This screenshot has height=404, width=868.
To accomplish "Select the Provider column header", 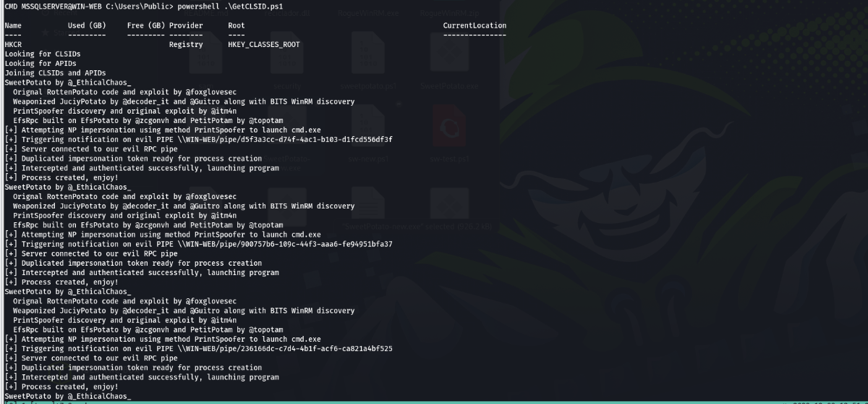I will click(186, 25).
